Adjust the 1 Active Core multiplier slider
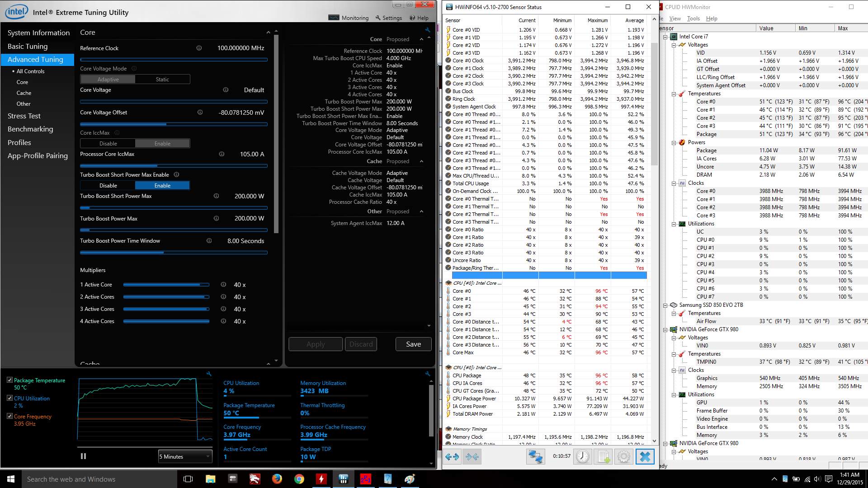This screenshot has height=488, width=868. [x=166, y=285]
